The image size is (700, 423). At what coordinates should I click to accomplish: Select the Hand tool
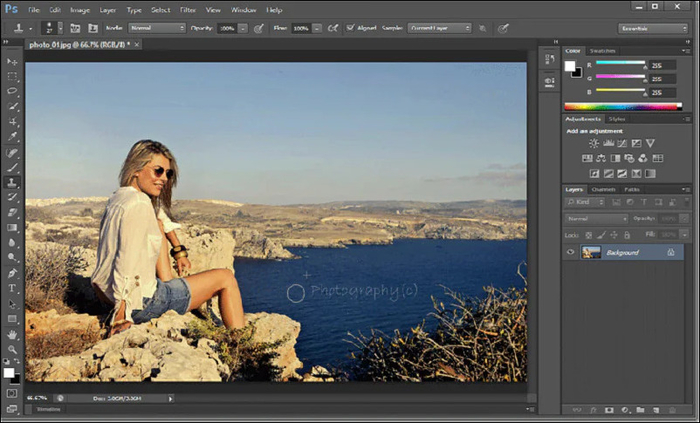point(12,334)
